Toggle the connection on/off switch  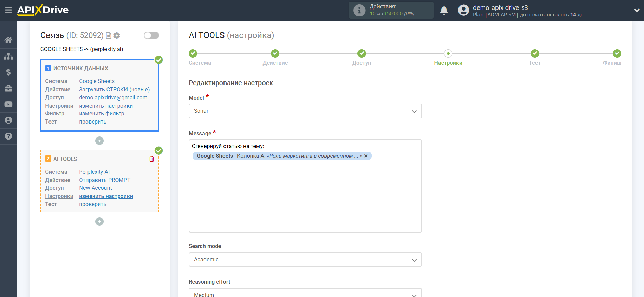coord(151,35)
